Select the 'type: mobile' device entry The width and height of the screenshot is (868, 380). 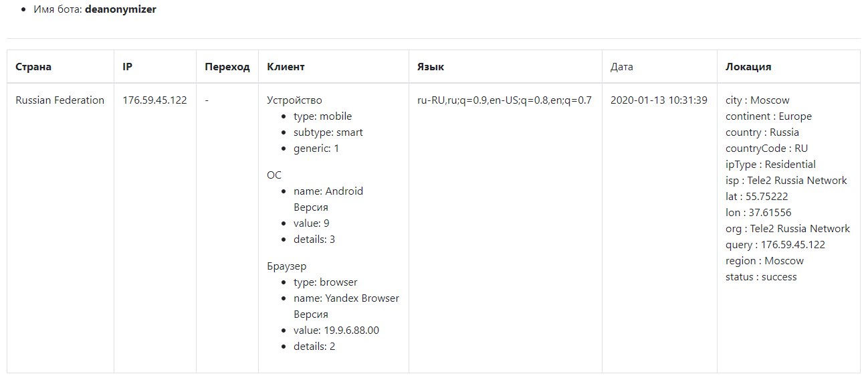[322, 116]
